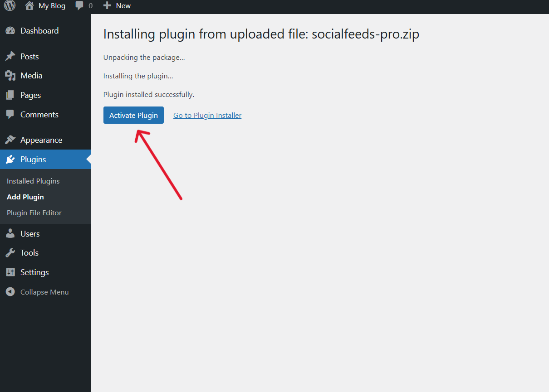Viewport: 549px width, 392px height.
Task: Open the Add Plugin submenu item
Action: point(25,197)
